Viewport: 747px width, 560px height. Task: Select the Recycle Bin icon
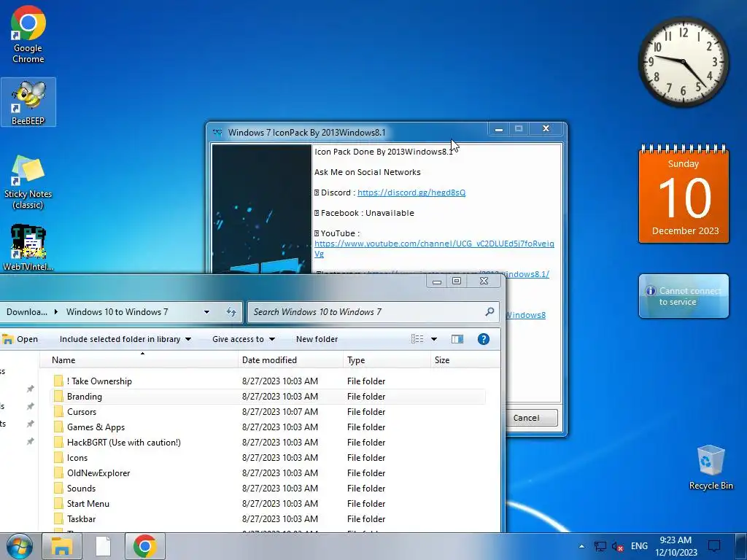click(x=711, y=467)
